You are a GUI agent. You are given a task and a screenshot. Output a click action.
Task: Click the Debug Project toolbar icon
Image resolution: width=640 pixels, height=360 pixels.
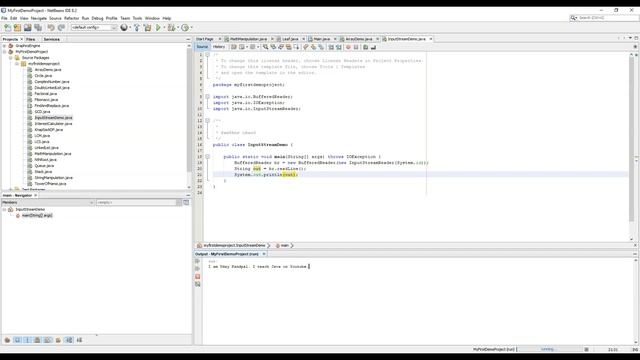tap(171, 27)
